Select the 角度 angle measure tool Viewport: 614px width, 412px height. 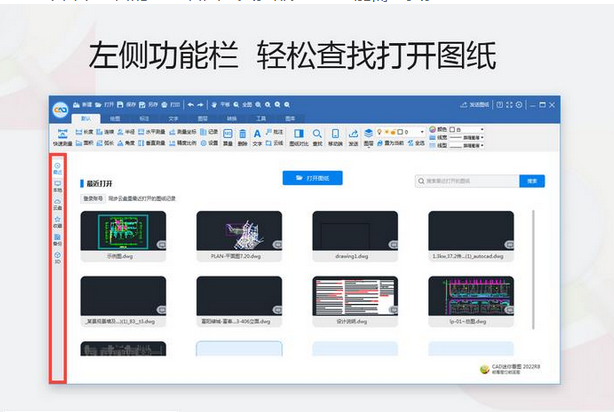[126, 143]
